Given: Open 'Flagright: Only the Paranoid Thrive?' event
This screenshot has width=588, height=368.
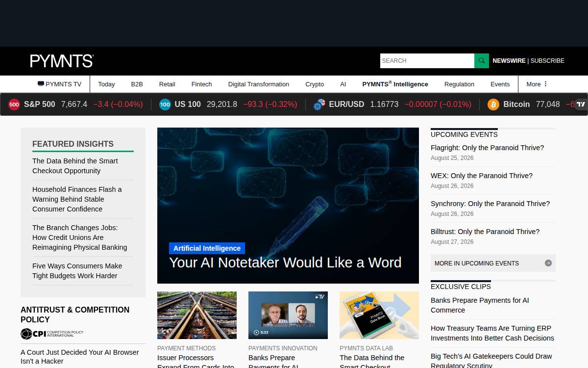Looking at the screenshot, I should [487, 148].
